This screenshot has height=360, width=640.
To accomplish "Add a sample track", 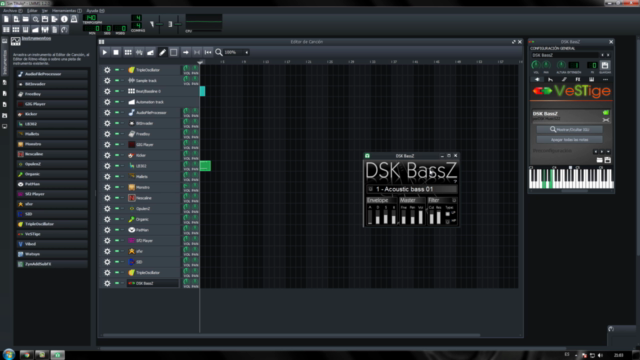I will pyautogui.click(x=139, y=52).
